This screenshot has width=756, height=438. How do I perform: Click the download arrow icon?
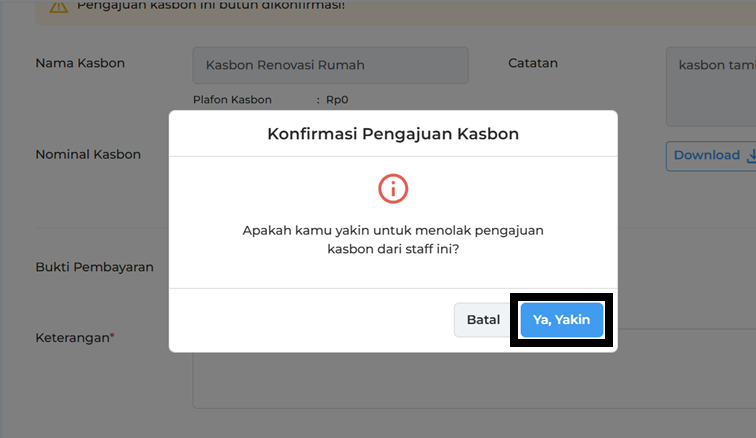(750, 155)
